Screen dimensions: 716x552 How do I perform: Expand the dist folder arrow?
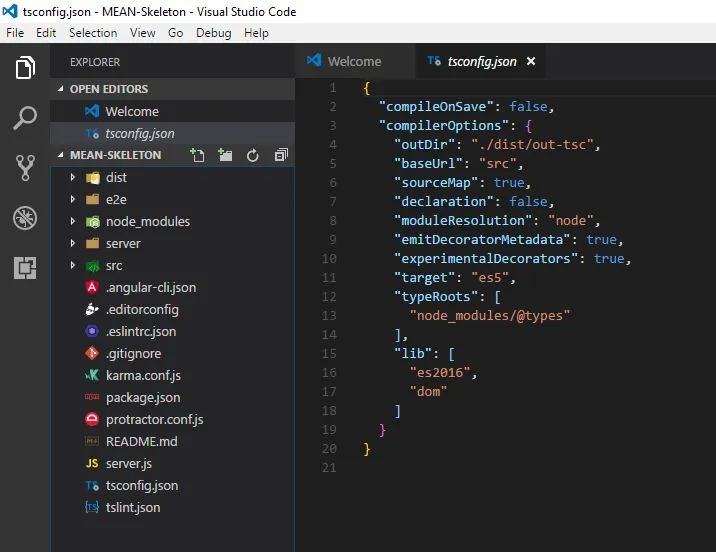(x=73, y=177)
